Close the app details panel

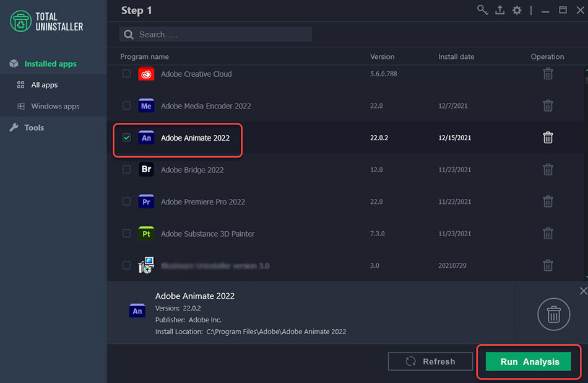tap(583, 291)
